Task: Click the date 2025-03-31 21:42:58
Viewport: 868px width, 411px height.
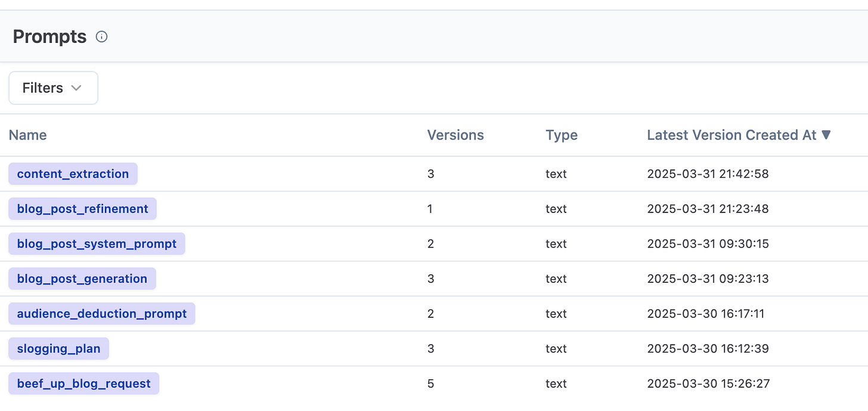Action: click(708, 174)
